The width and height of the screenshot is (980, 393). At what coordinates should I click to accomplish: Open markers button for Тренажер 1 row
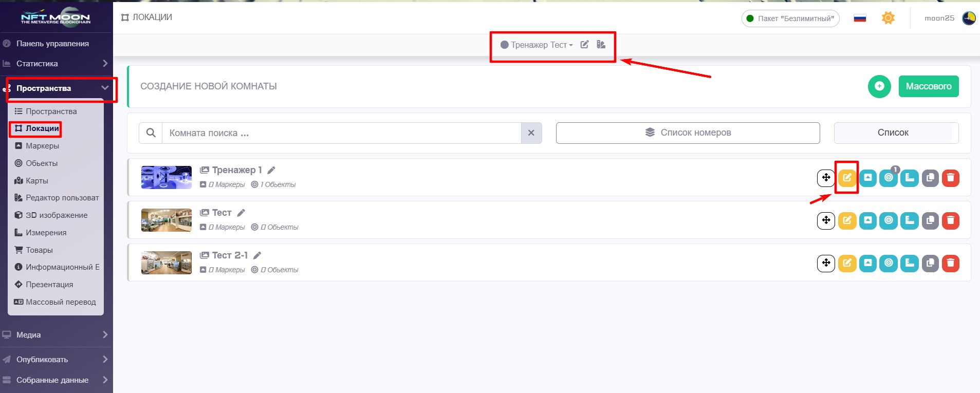coord(868,178)
